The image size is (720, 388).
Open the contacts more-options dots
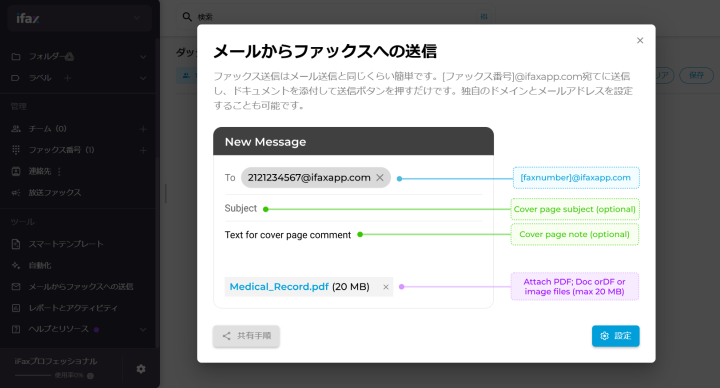[x=59, y=171]
